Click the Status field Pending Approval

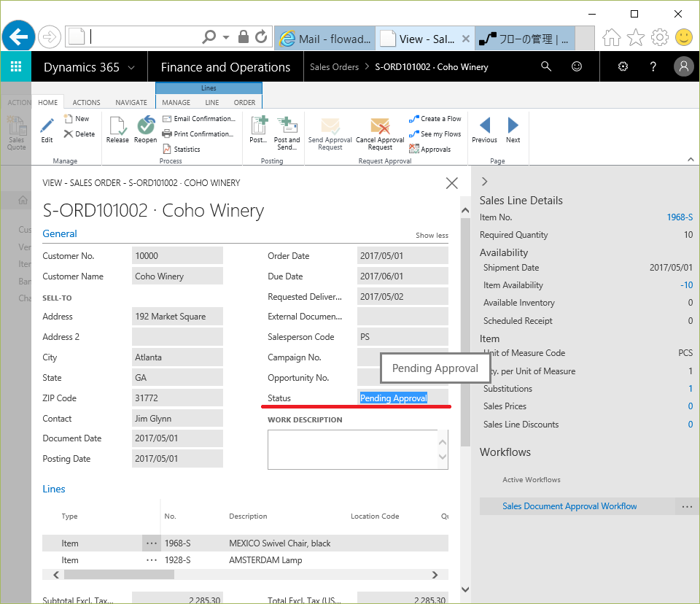[x=402, y=398]
